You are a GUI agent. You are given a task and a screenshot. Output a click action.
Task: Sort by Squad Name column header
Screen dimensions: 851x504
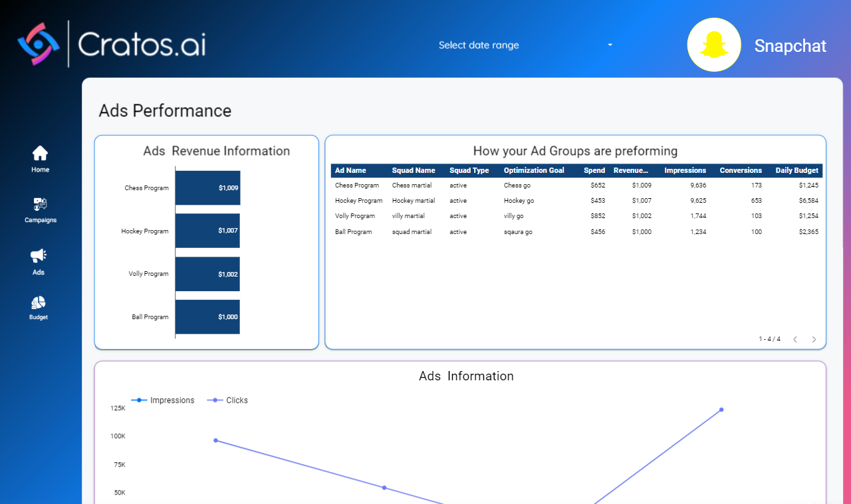[x=414, y=170]
